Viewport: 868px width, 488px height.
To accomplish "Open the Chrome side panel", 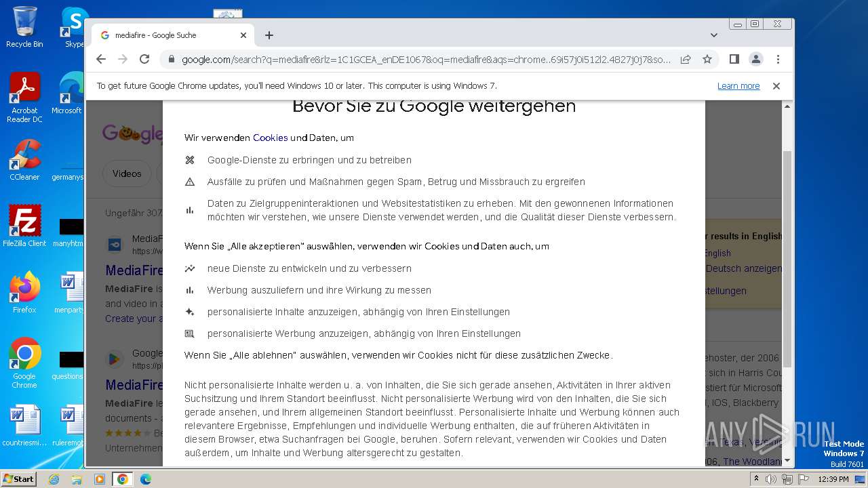I will point(734,59).
